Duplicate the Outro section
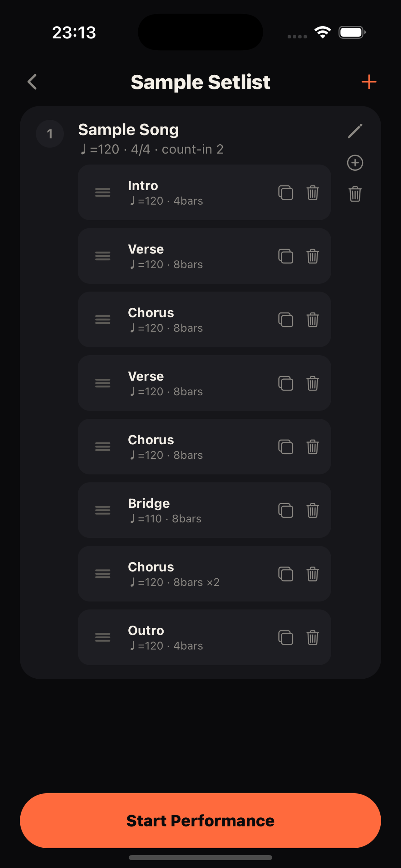Image resolution: width=401 pixels, height=868 pixels. coord(285,637)
